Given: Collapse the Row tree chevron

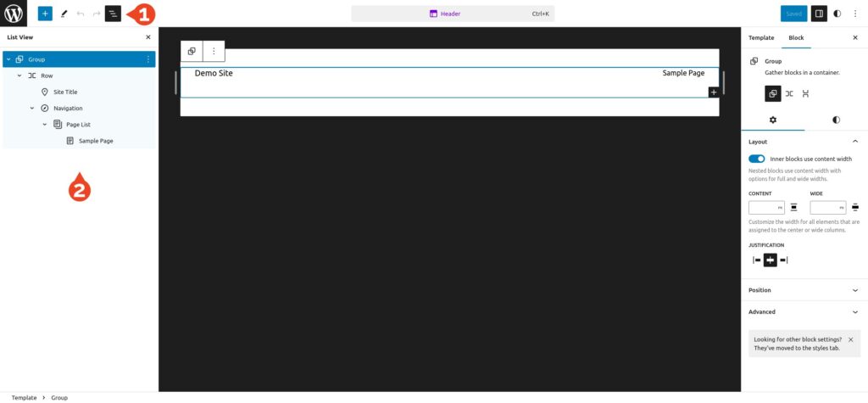Looking at the screenshot, I should (x=20, y=76).
